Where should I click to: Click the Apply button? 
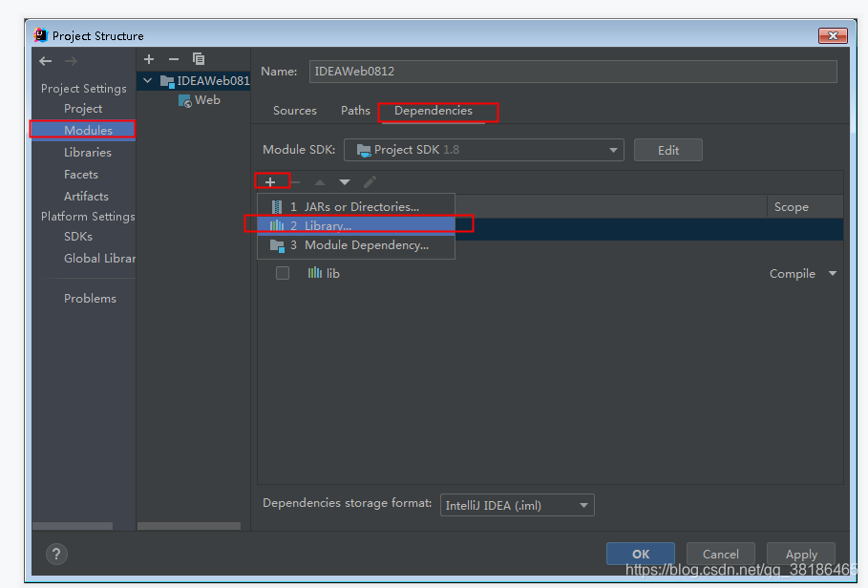tap(801, 554)
